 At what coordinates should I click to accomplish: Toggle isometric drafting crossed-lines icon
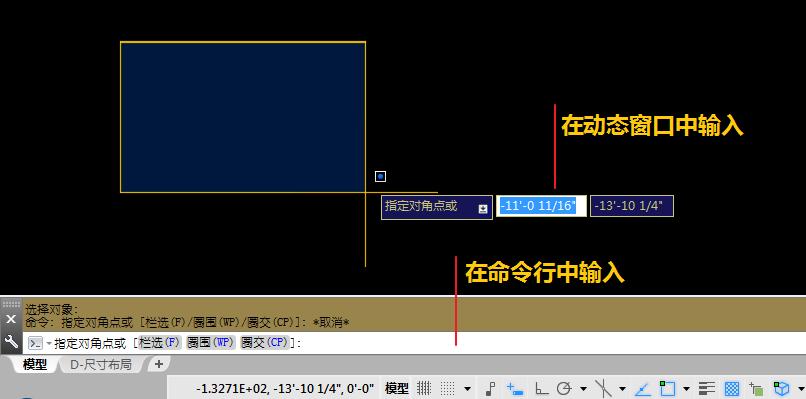click(603, 388)
